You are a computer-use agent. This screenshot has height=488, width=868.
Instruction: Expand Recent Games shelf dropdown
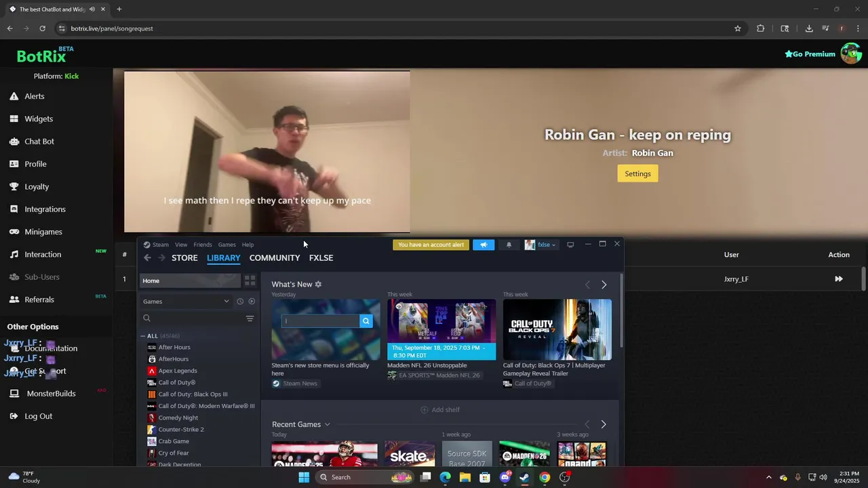pos(327,425)
